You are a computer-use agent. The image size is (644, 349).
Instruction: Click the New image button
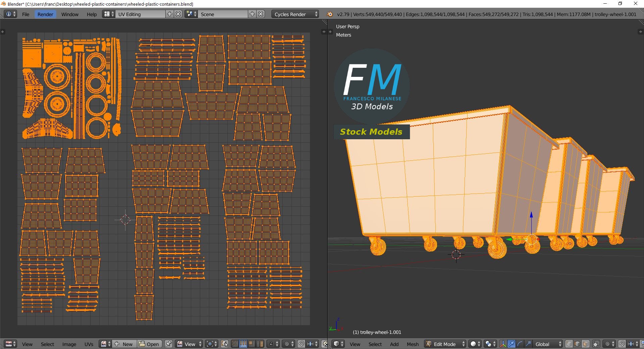[125, 344]
